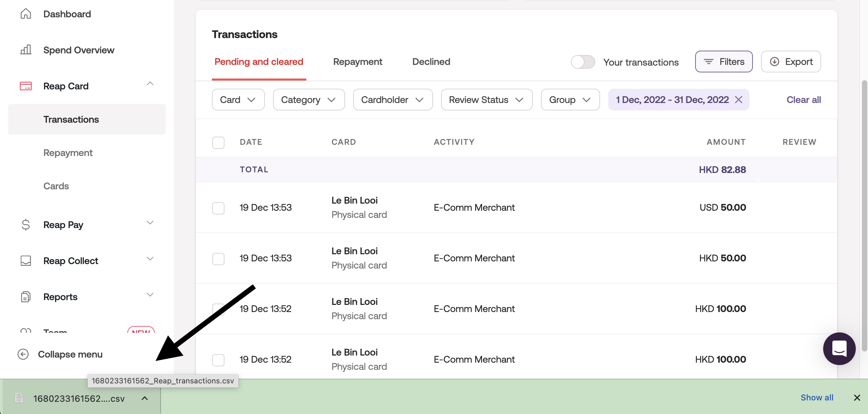Select the USD 50.00 transaction checkbox
868x414 pixels.
pyautogui.click(x=218, y=208)
